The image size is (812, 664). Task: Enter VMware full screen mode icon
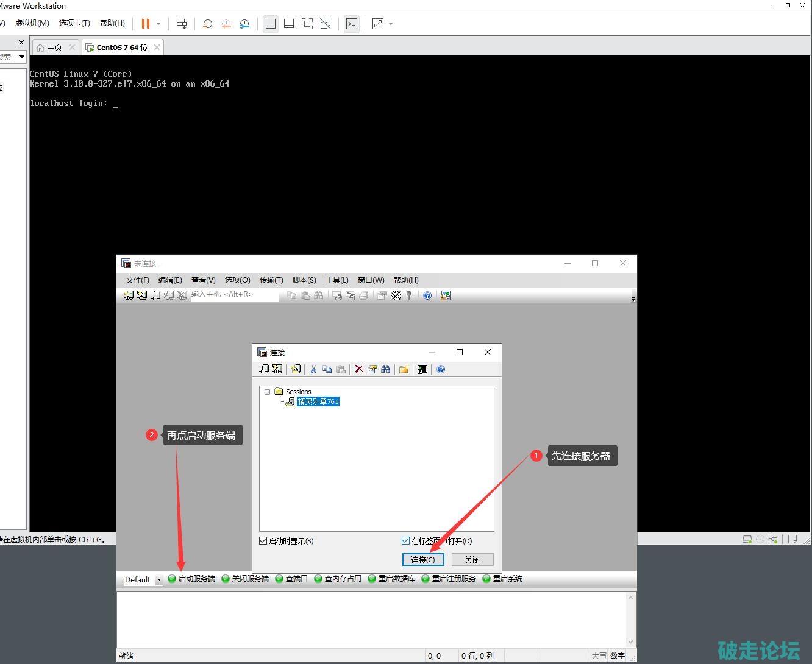click(307, 24)
